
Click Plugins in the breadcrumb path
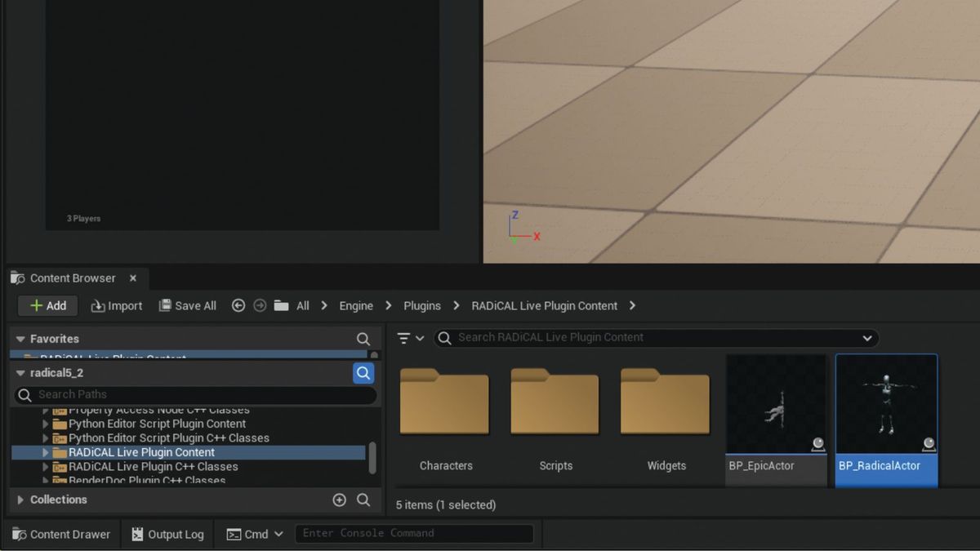pyautogui.click(x=421, y=305)
